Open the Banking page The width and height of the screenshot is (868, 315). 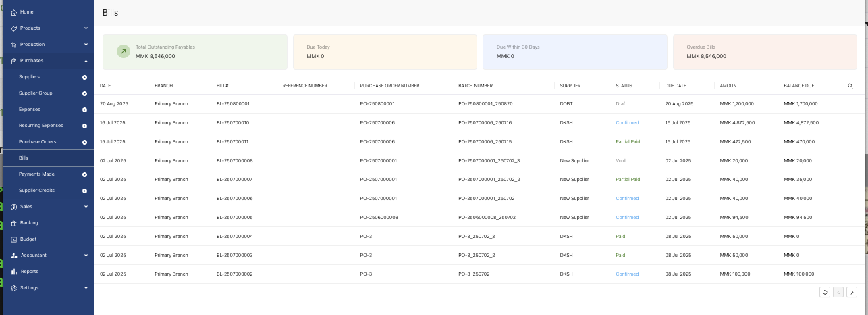pyautogui.click(x=29, y=223)
